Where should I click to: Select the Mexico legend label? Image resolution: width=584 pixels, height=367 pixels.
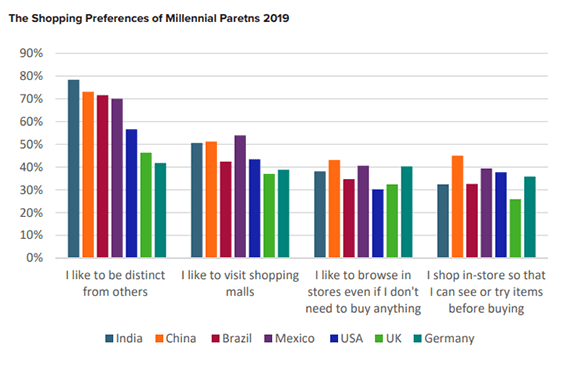pos(295,338)
